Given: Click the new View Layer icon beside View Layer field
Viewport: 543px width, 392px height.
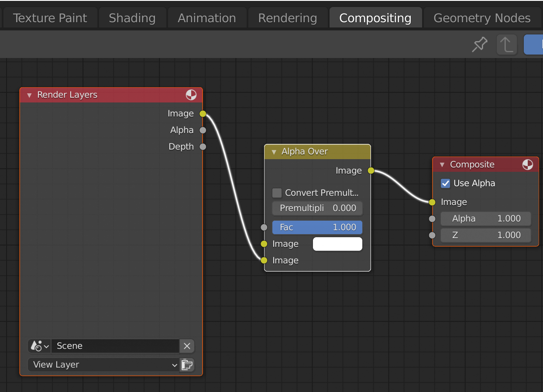Looking at the screenshot, I should (x=187, y=365).
